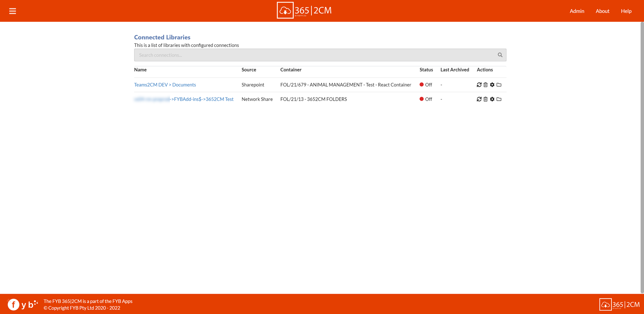Open settings for Teams2CM DEV Documents
The height and width of the screenshot is (314, 644).
point(492,85)
